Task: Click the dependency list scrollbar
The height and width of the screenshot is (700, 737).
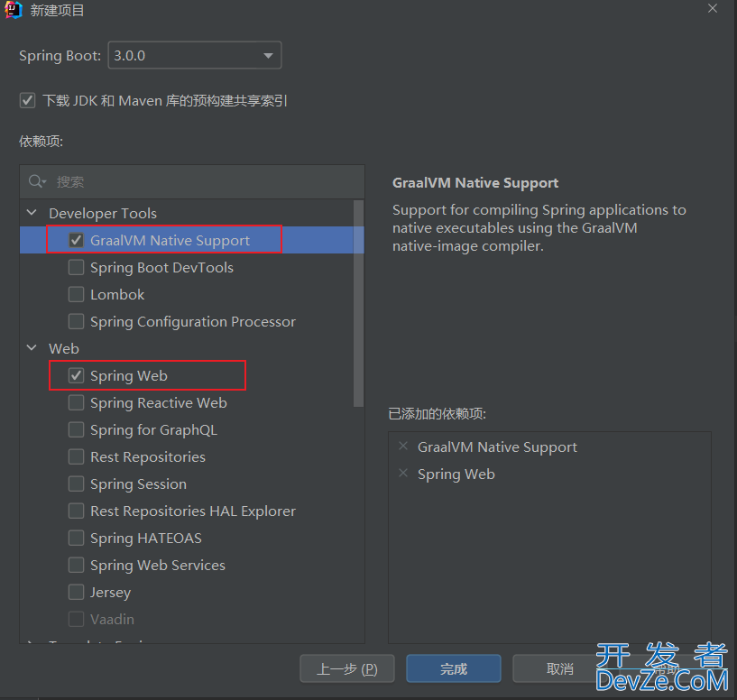Action: click(x=359, y=303)
